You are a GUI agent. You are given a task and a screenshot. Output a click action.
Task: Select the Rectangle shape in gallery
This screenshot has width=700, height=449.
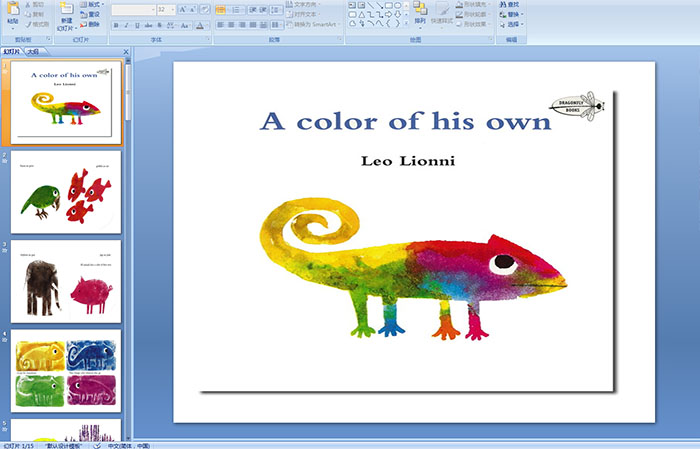(388, 5)
